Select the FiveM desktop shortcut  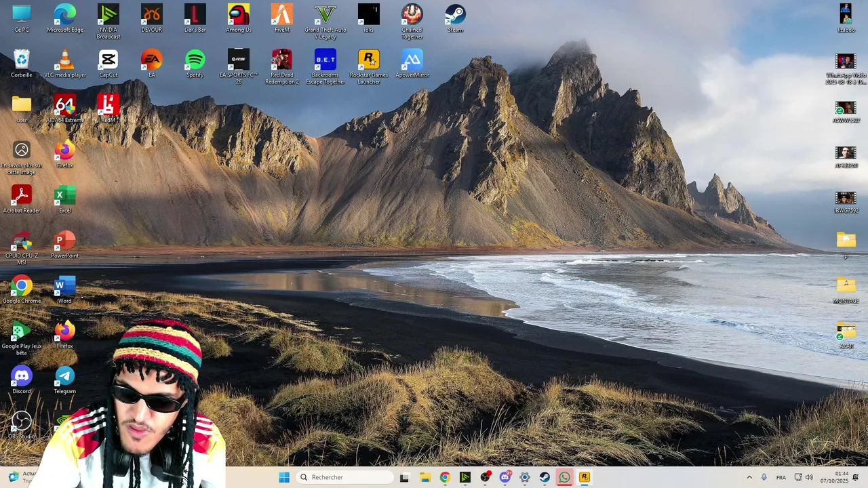point(282,18)
